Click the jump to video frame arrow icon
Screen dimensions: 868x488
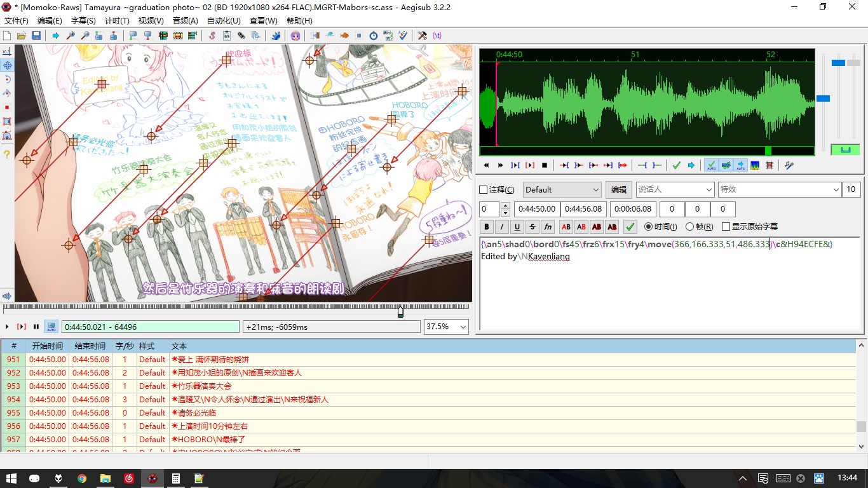(x=56, y=36)
